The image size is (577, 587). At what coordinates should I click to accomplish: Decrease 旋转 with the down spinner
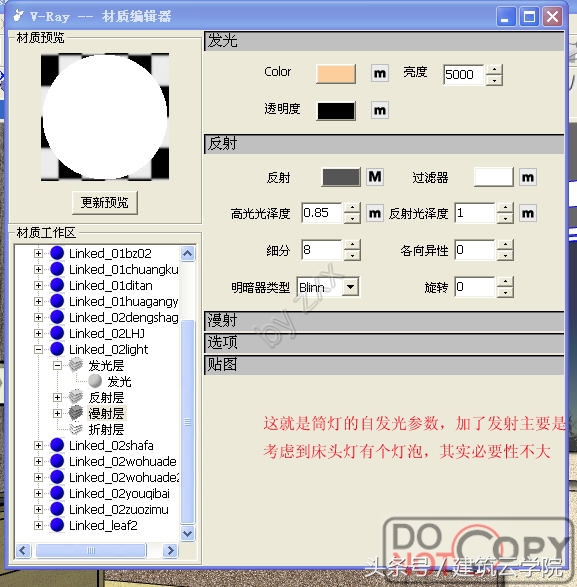point(505,293)
